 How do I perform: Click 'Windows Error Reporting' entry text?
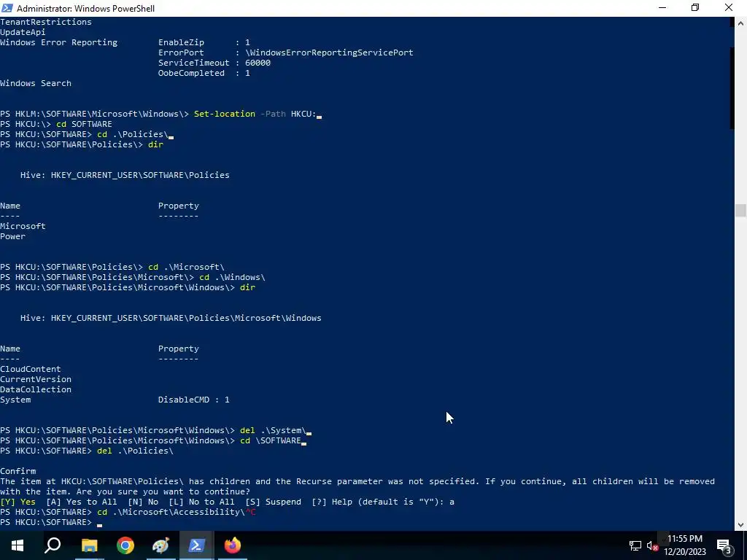tap(58, 42)
